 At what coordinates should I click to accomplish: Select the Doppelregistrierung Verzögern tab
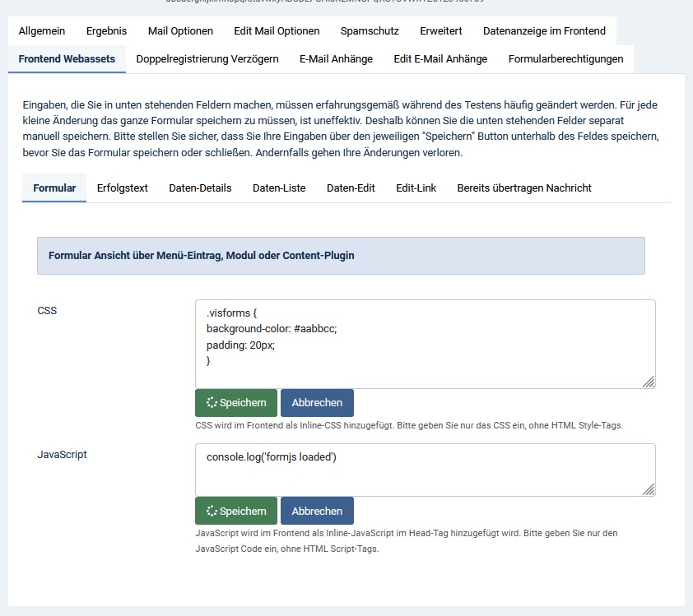[x=206, y=59]
